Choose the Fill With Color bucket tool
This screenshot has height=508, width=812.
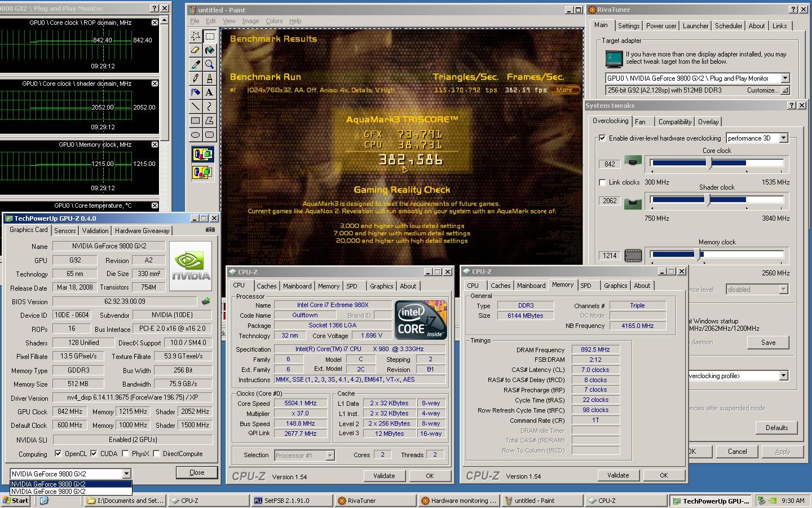[209, 50]
